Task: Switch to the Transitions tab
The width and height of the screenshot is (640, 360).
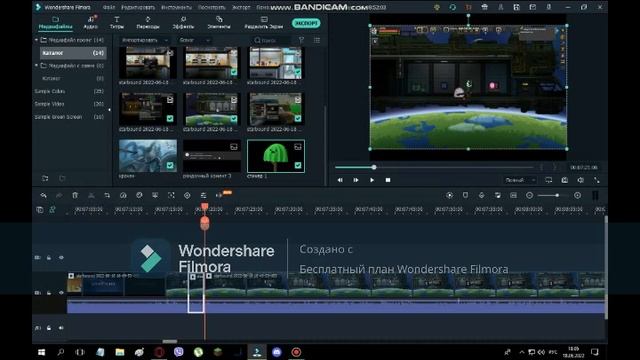Action: pyautogui.click(x=148, y=23)
